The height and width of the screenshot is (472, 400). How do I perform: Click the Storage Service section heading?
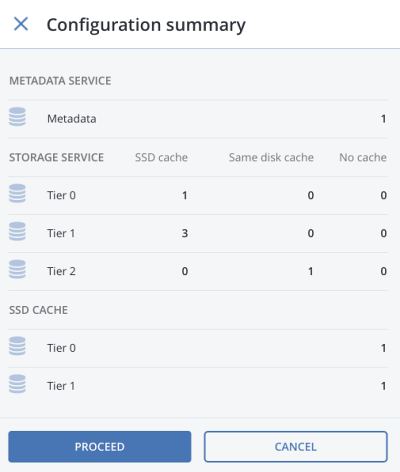[x=56, y=157]
